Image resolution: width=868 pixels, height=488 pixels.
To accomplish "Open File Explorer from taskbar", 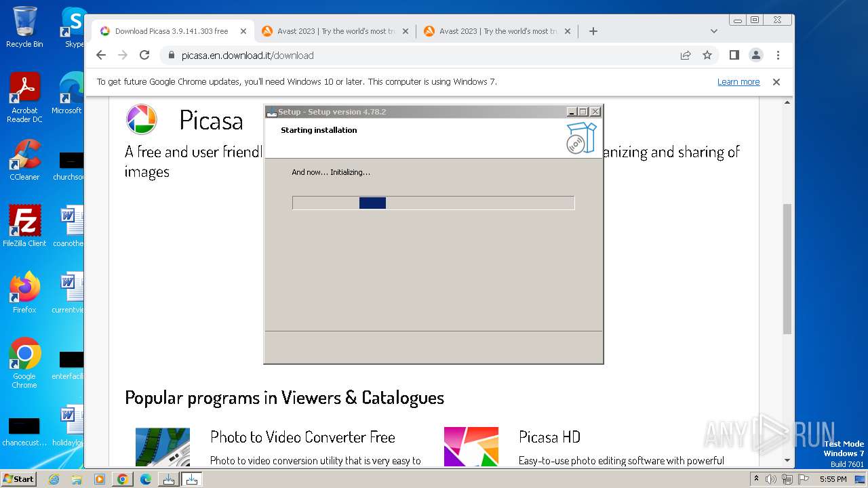I will coord(77,479).
